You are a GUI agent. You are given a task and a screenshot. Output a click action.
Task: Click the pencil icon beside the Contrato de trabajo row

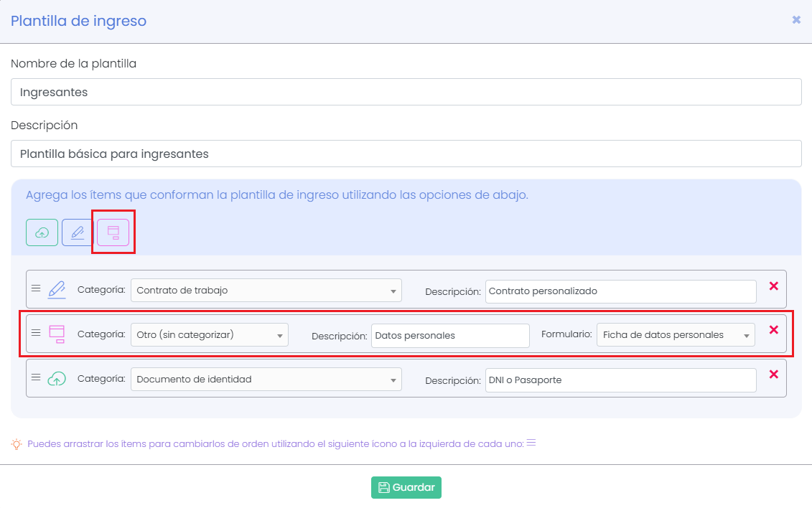(x=56, y=289)
